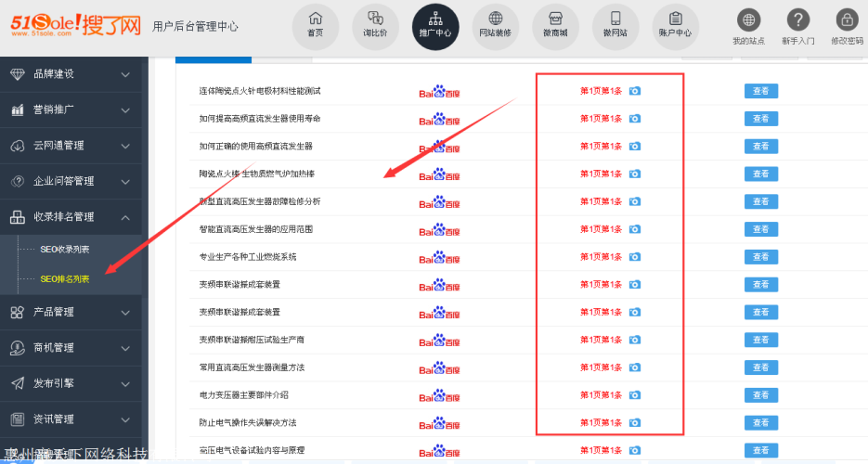Click keyword text 如何提高高频直流发生器使用寿命
868x464 pixels.
click(x=260, y=119)
